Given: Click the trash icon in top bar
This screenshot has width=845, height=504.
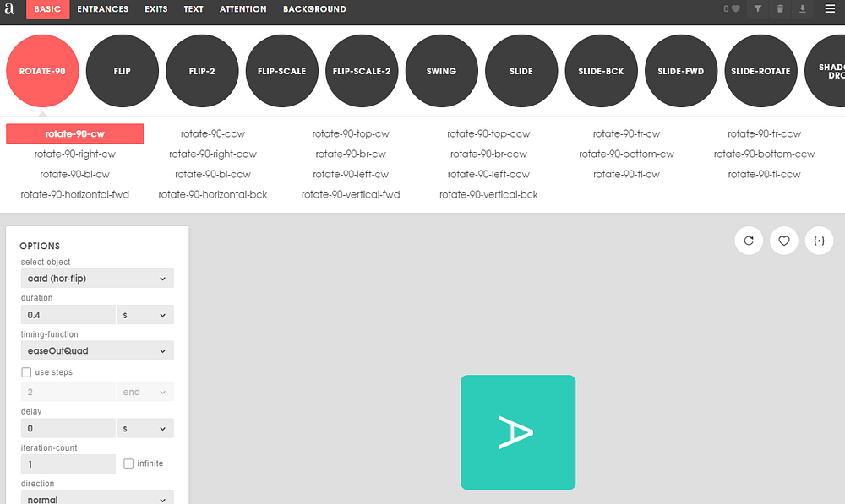Looking at the screenshot, I should point(780,9).
